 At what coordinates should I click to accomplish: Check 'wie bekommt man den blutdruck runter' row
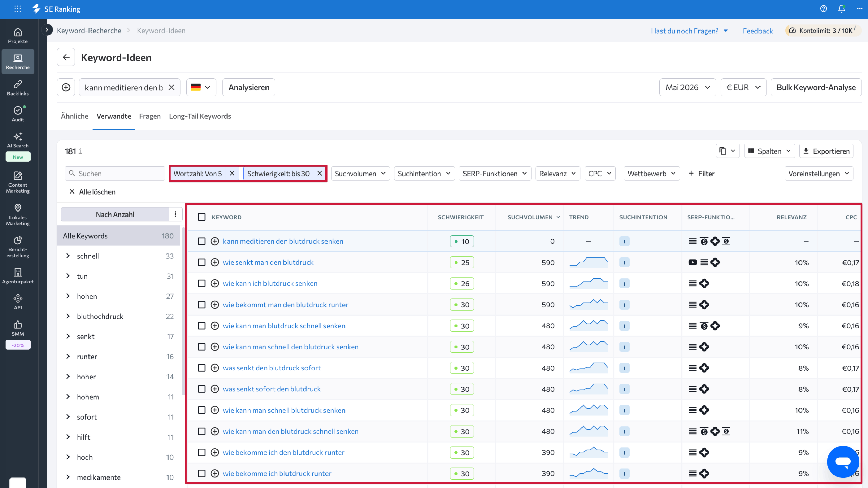202,305
